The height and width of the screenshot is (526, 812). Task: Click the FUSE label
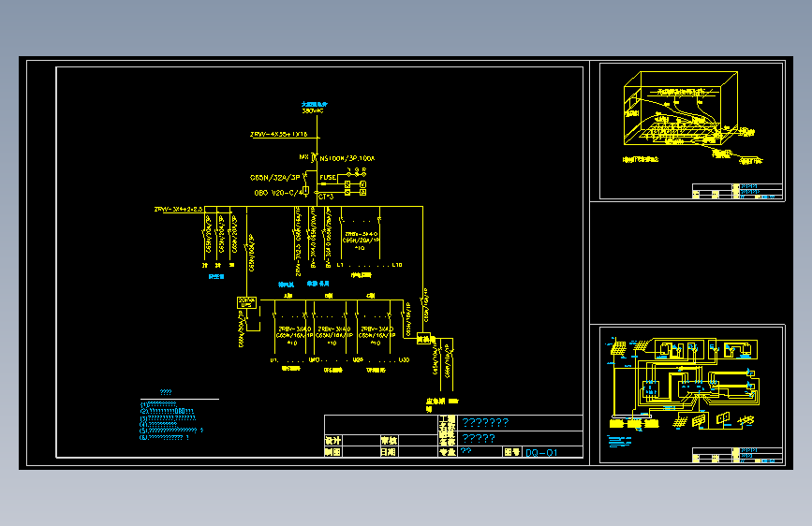click(328, 178)
